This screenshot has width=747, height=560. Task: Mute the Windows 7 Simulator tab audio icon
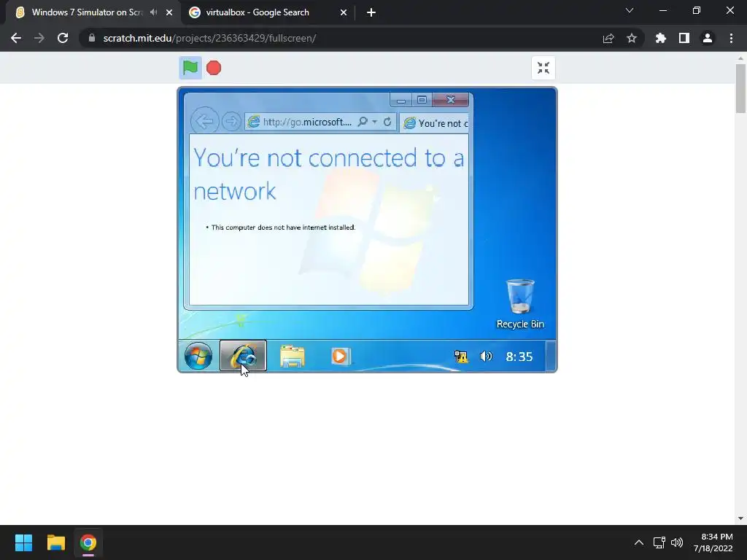tap(153, 12)
